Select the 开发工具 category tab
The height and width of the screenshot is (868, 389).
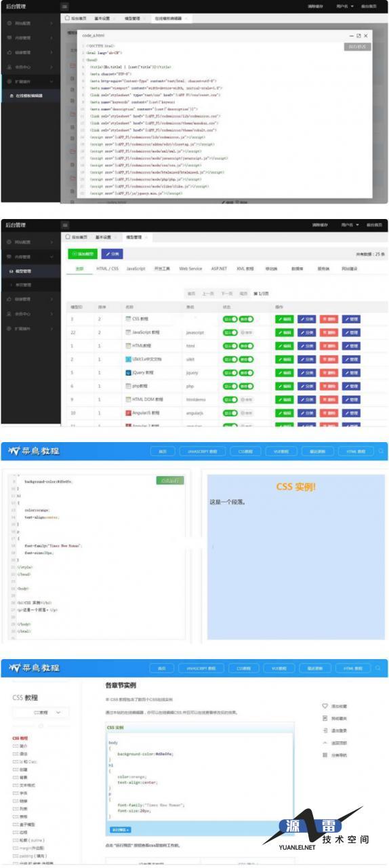pos(163,269)
